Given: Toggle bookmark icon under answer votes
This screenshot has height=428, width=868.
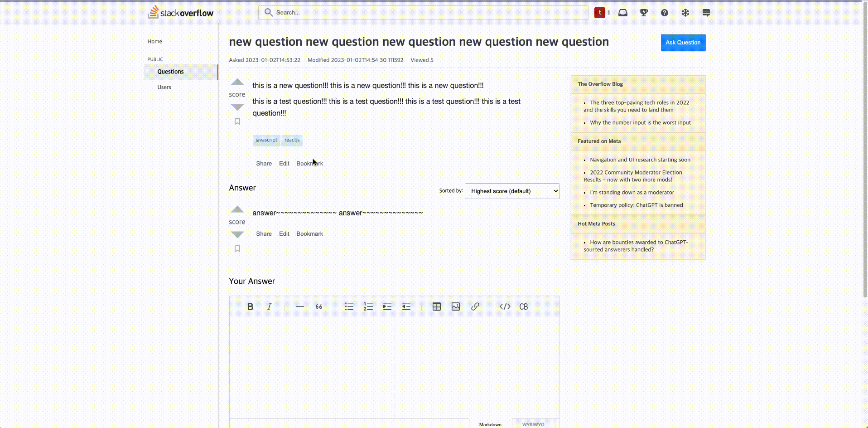Looking at the screenshot, I should tap(237, 249).
